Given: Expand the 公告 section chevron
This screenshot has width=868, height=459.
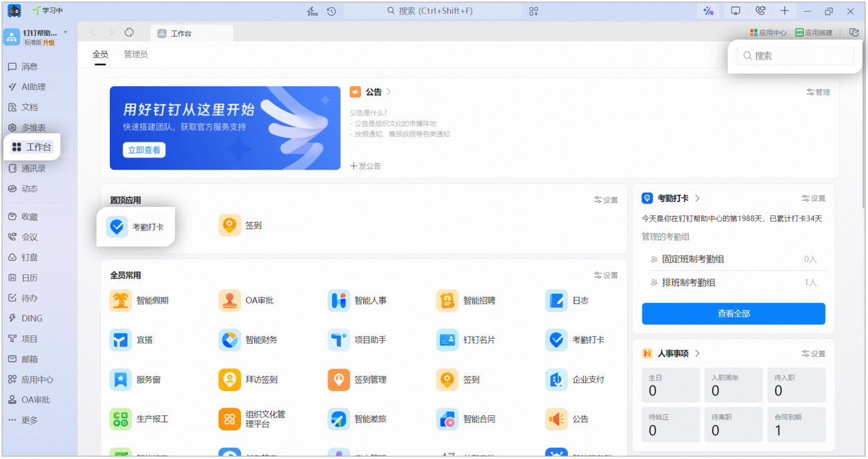Looking at the screenshot, I should tap(389, 92).
